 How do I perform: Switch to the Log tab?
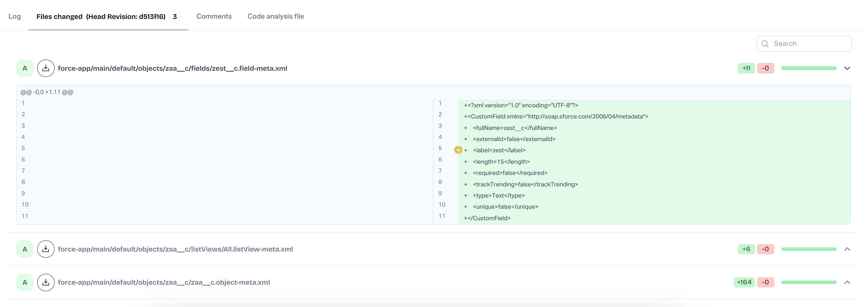[15, 16]
